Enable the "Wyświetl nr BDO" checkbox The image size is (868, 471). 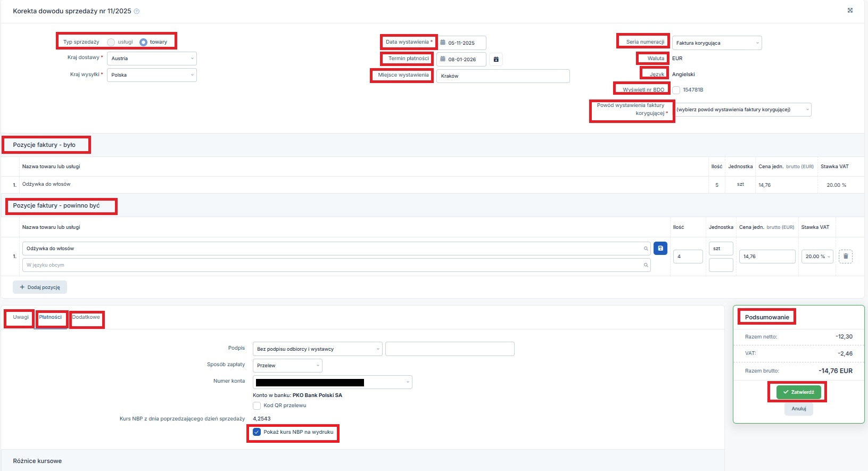676,90
